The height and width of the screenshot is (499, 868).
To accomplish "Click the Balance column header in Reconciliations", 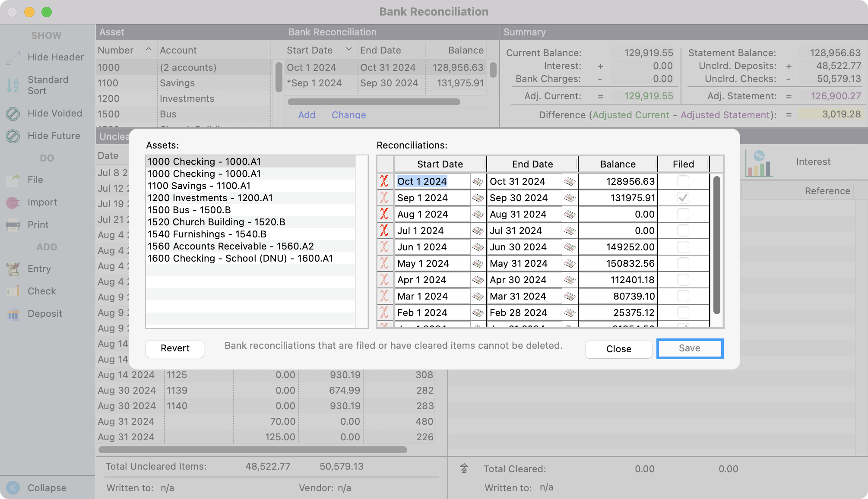I will pos(618,164).
